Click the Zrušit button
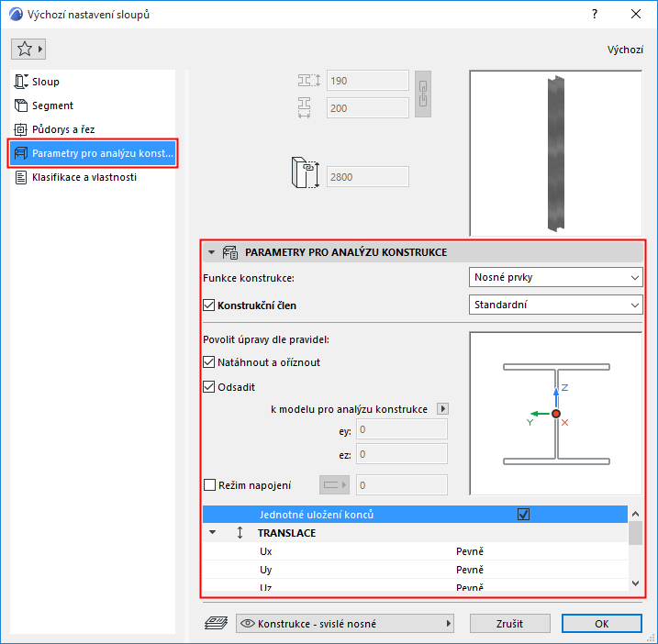The height and width of the screenshot is (644, 658). (510, 624)
